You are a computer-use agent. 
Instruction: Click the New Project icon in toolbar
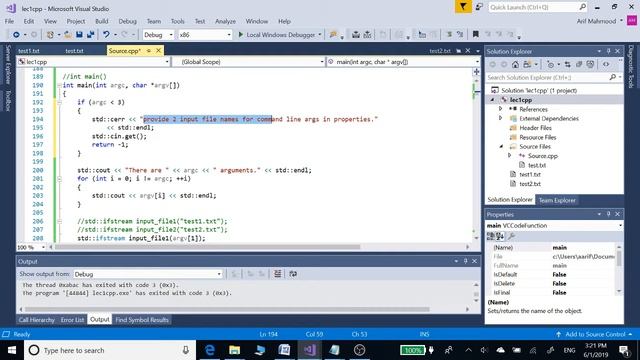pyautogui.click(x=50, y=35)
